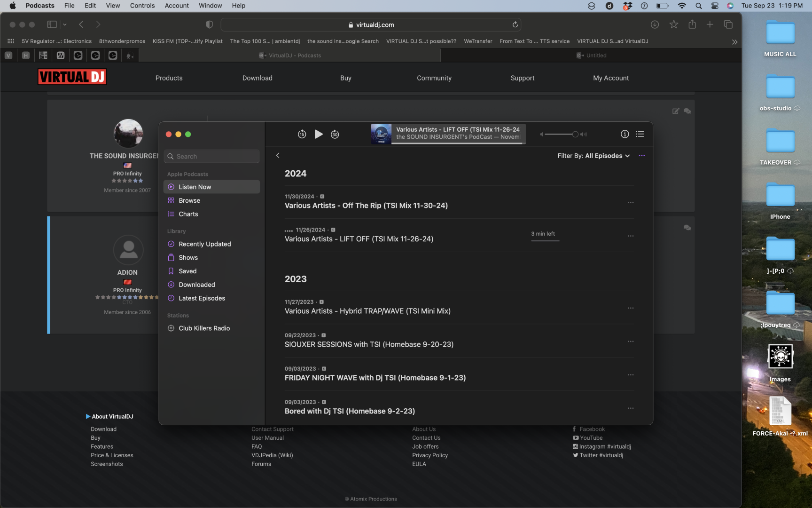Open Club Killers Radio station
The image size is (812, 508).
pyautogui.click(x=204, y=328)
